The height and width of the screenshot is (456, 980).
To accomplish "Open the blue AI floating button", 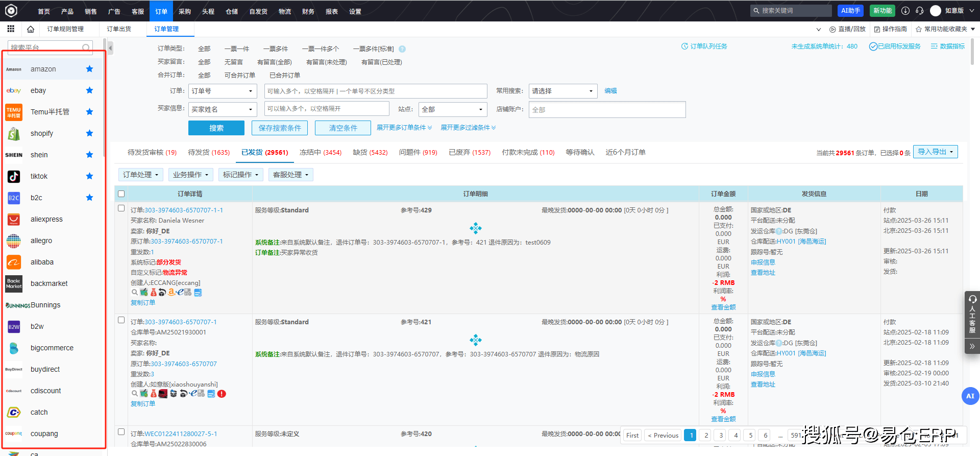I will (970, 396).
